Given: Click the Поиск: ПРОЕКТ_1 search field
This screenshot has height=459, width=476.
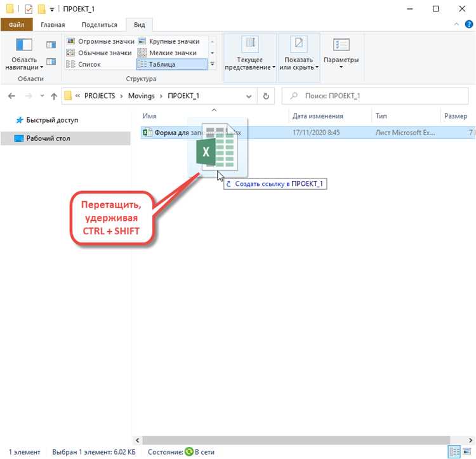Looking at the screenshot, I should (x=375, y=96).
